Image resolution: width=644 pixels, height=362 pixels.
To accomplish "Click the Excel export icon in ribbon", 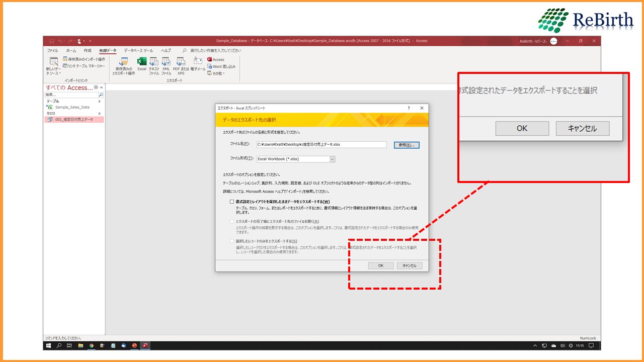I will pyautogui.click(x=142, y=64).
